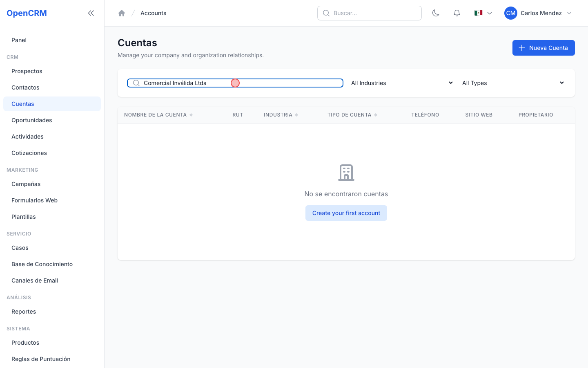Go to Oportunidades
Screen dimensions: 588x368
pyautogui.click(x=52, y=120)
